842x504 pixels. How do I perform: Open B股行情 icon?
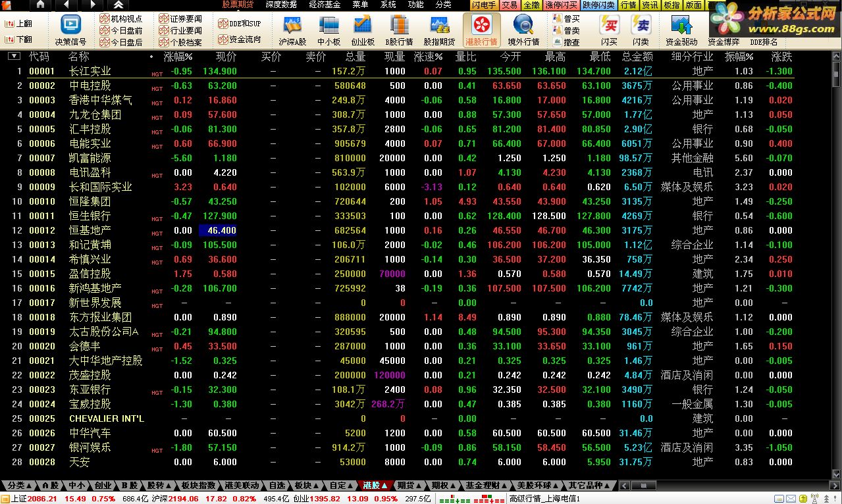tap(400, 25)
